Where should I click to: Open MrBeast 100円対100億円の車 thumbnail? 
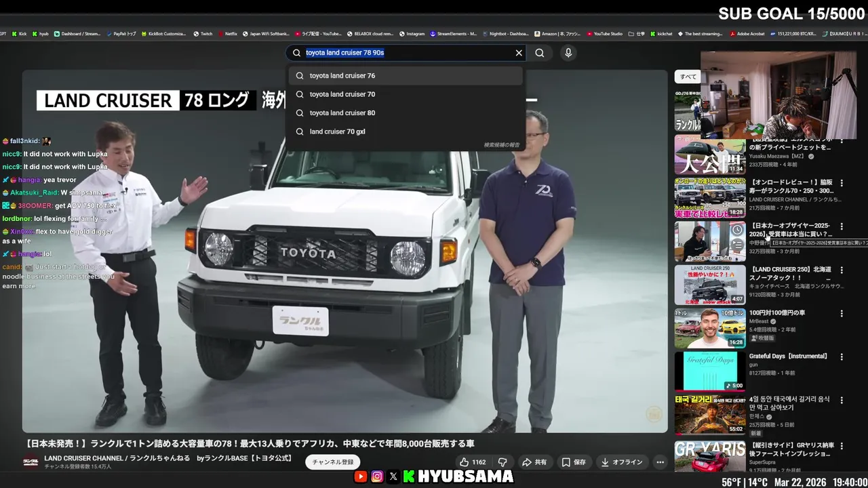(710, 328)
